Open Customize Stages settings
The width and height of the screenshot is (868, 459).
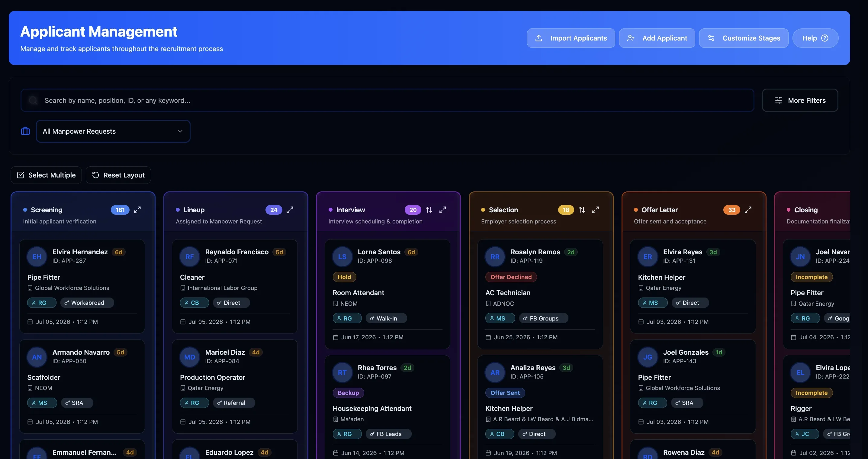pyautogui.click(x=744, y=38)
